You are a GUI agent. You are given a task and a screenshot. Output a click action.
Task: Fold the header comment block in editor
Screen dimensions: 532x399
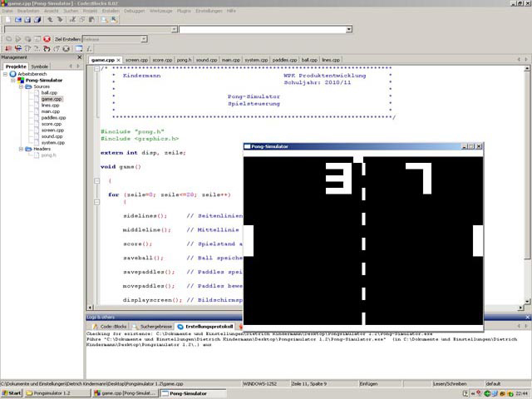click(x=96, y=69)
